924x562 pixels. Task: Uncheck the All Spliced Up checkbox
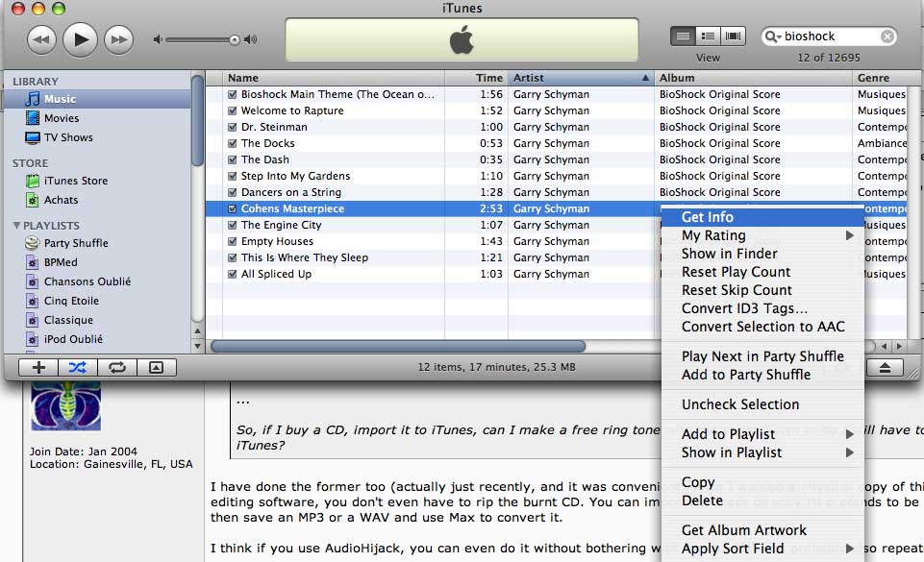click(232, 274)
